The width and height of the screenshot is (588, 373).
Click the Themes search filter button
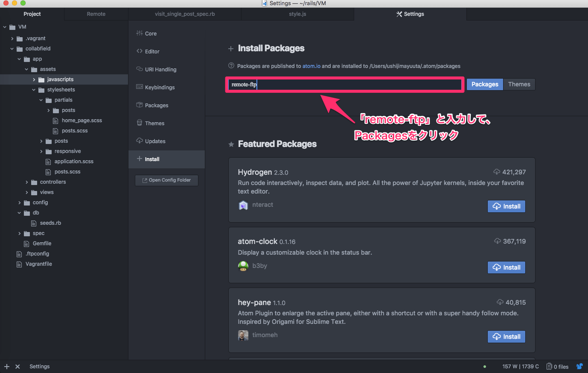point(519,84)
